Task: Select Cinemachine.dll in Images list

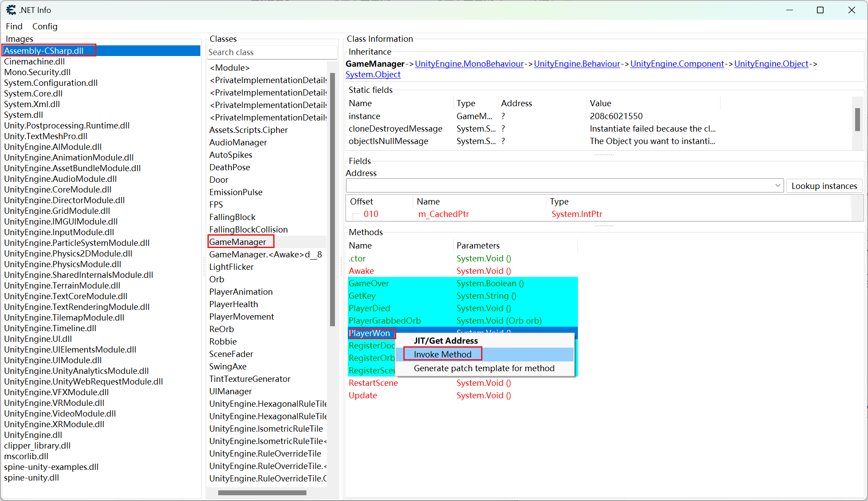Action: coord(34,61)
